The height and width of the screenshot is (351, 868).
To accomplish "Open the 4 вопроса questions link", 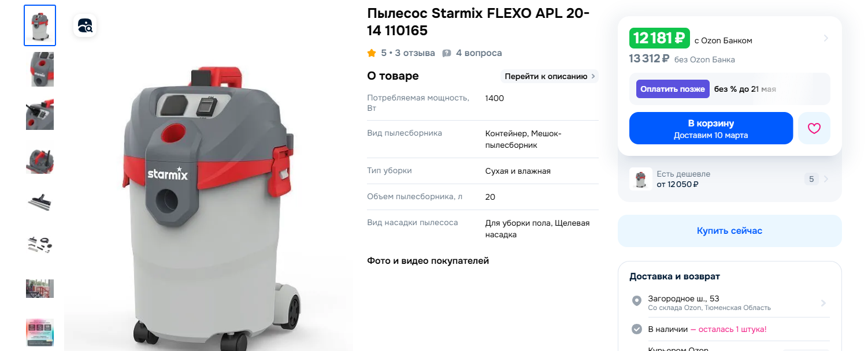I will coord(478,53).
